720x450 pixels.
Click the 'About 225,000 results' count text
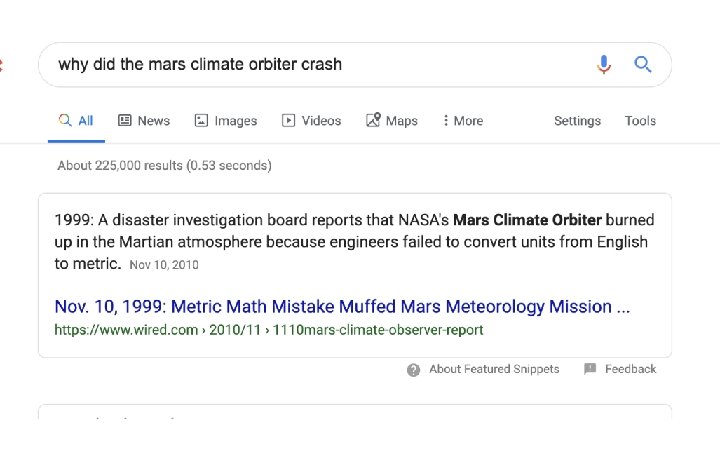(164, 165)
